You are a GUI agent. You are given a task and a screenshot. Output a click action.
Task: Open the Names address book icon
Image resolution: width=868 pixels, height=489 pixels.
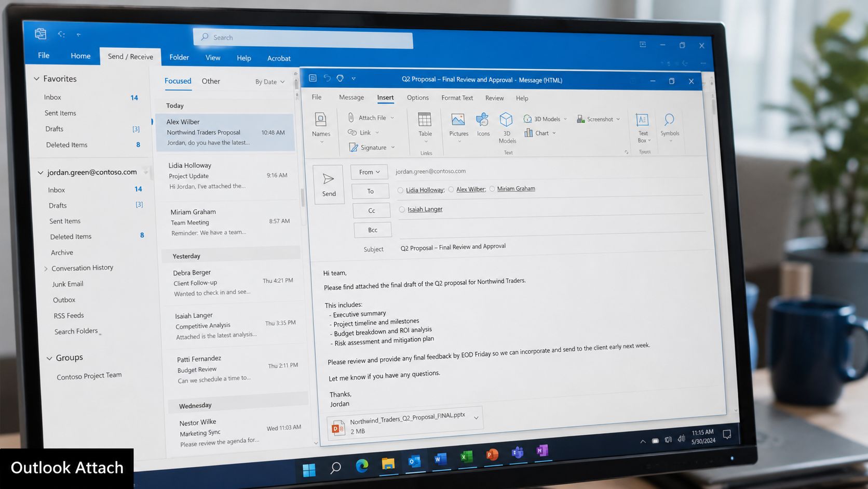pos(321,120)
